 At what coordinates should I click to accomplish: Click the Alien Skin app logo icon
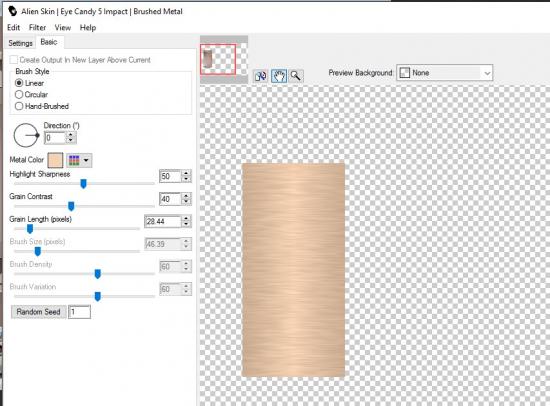pos(12,11)
